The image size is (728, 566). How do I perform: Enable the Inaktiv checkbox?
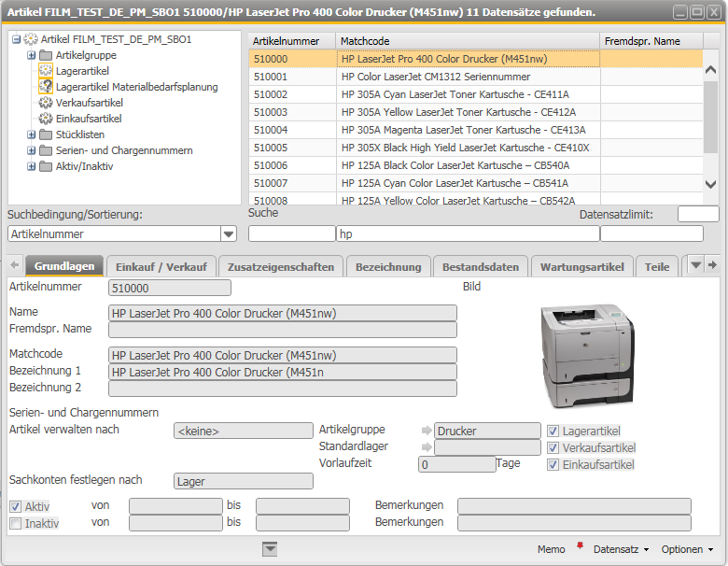pos(15,523)
